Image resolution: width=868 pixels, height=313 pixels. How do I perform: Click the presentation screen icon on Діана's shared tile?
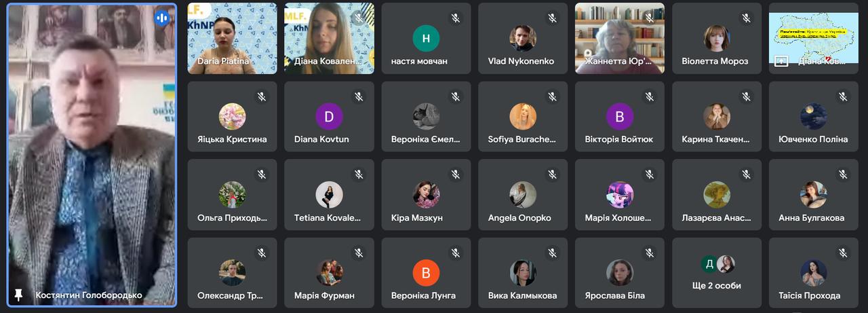[x=781, y=61]
